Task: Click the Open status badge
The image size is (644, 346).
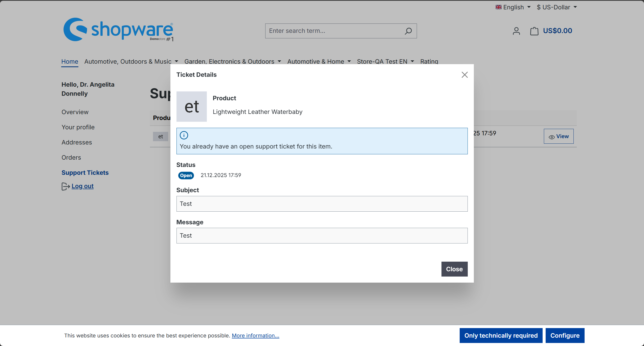Action: 186,176
